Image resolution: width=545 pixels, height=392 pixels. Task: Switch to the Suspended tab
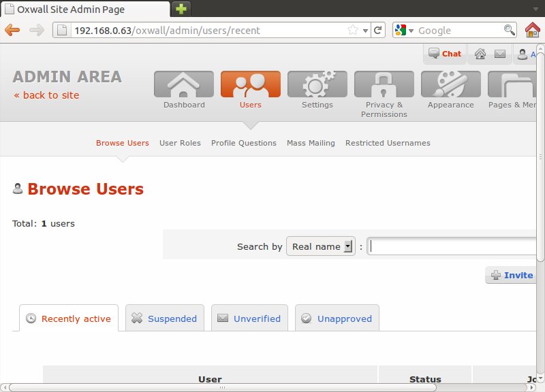(x=164, y=318)
